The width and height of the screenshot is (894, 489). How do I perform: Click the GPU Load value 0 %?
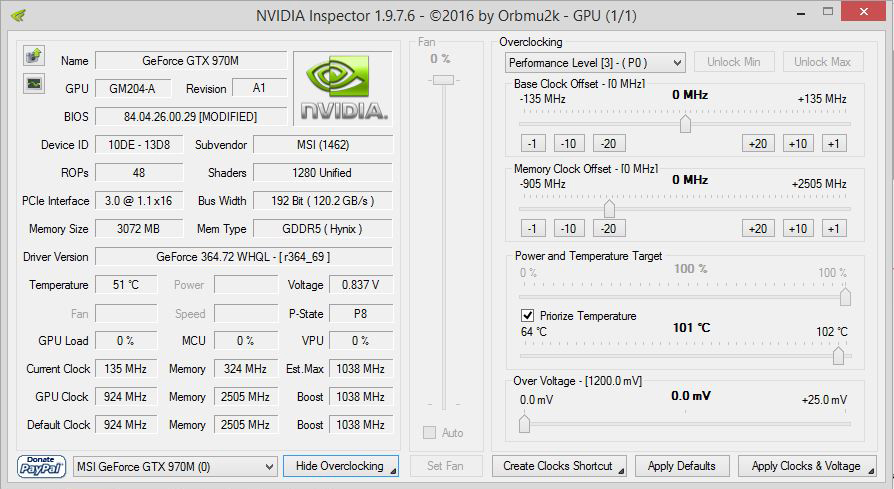126,341
